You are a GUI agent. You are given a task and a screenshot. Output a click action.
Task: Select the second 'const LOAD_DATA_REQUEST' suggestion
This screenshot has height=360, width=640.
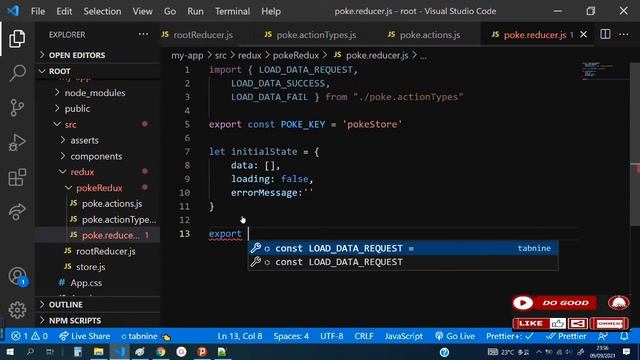click(x=402, y=262)
